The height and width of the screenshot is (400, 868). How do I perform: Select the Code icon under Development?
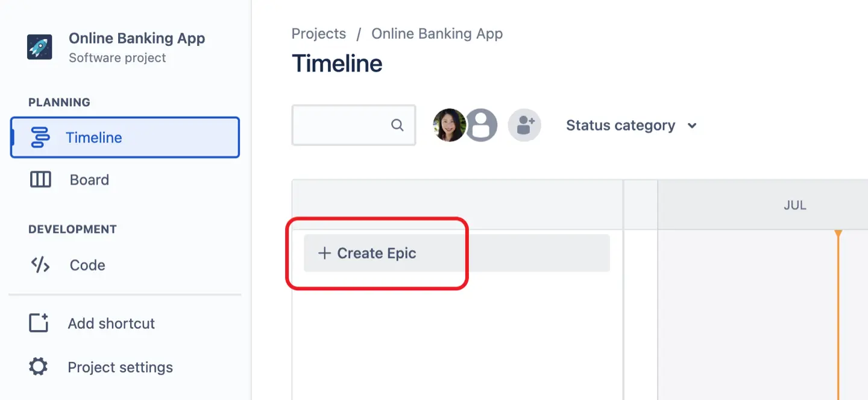[40, 265]
